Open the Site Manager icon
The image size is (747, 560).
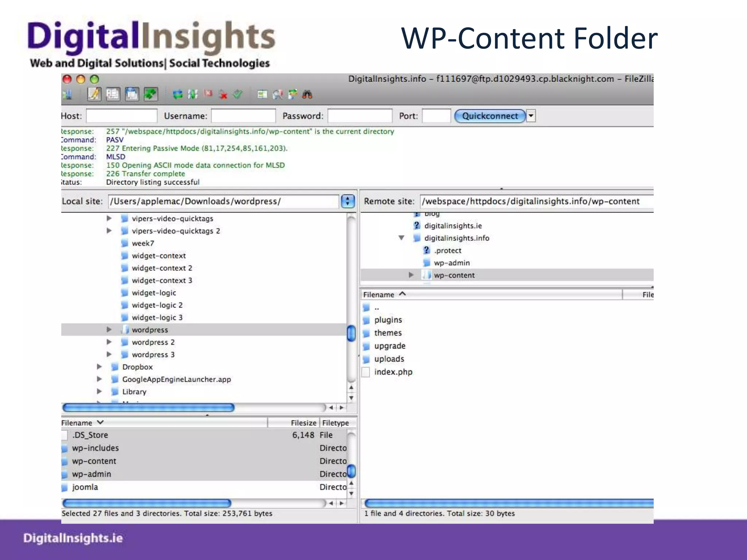67,94
